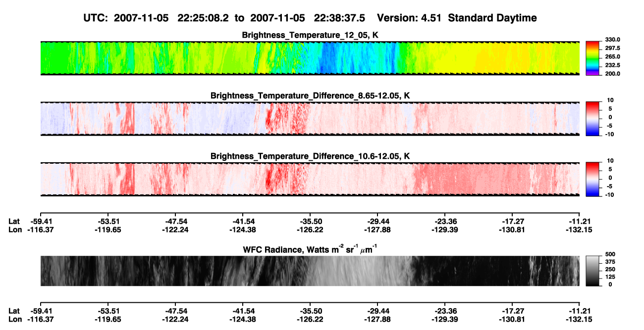
Task: Click the 10 label on the 10.6-12.05 color bar
Action: click(x=610, y=161)
